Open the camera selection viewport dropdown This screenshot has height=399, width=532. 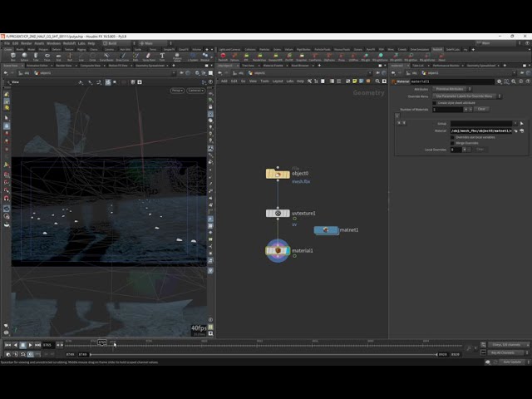click(196, 91)
